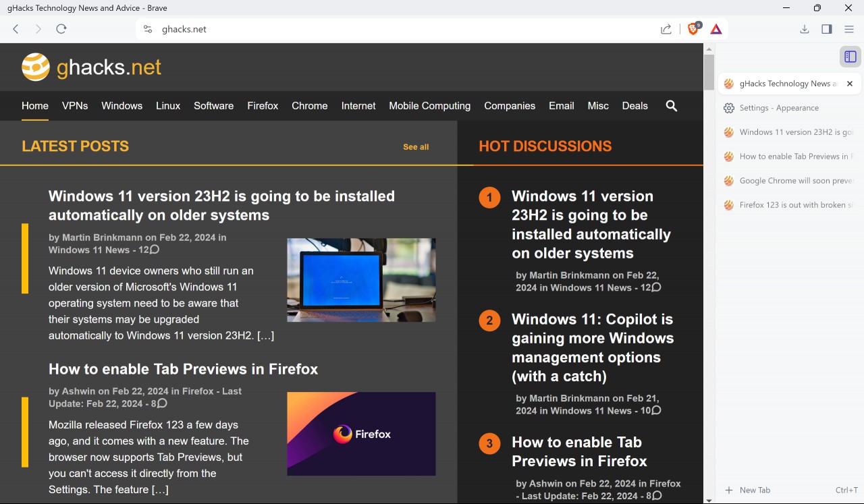Reload the page with the refresh icon
Image resolution: width=864 pixels, height=504 pixels.
pyautogui.click(x=61, y=29)
